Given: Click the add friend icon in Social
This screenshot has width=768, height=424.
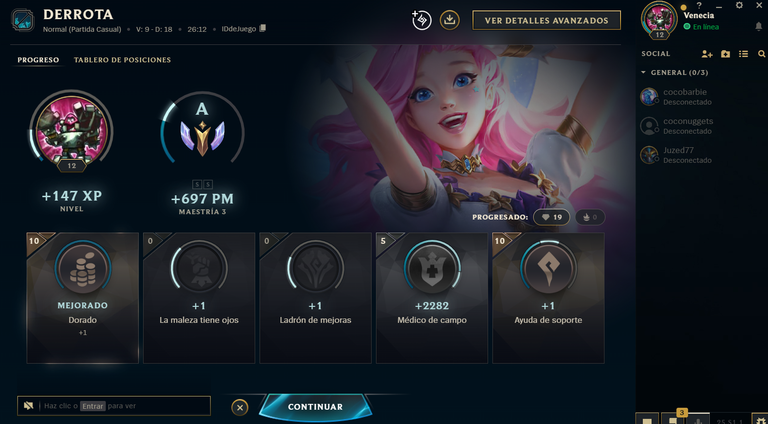Looking at the screenshot, I should tap(706, 54).
